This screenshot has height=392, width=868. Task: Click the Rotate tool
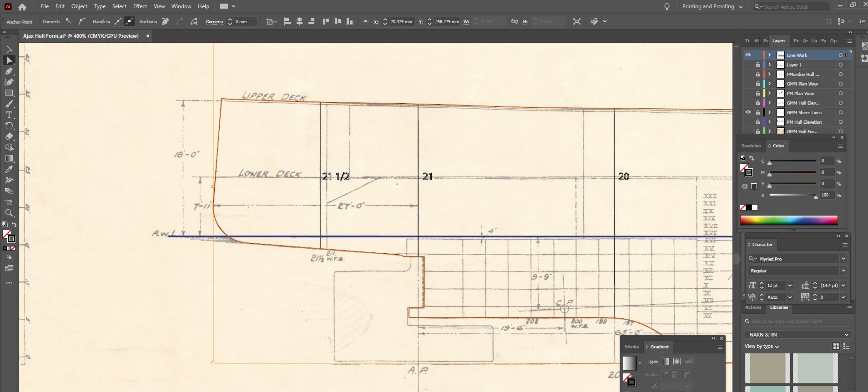pyautogui.click(x=9, y=126)
